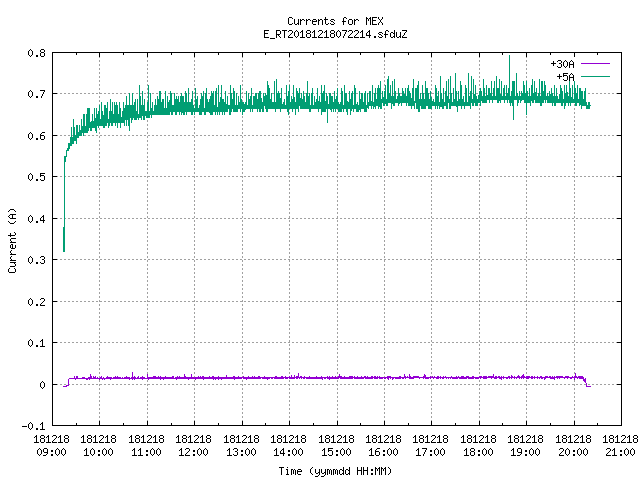The image size is (640, 480).
Task: Click the green +5A legend line sample
Action: tap(595, 76)
